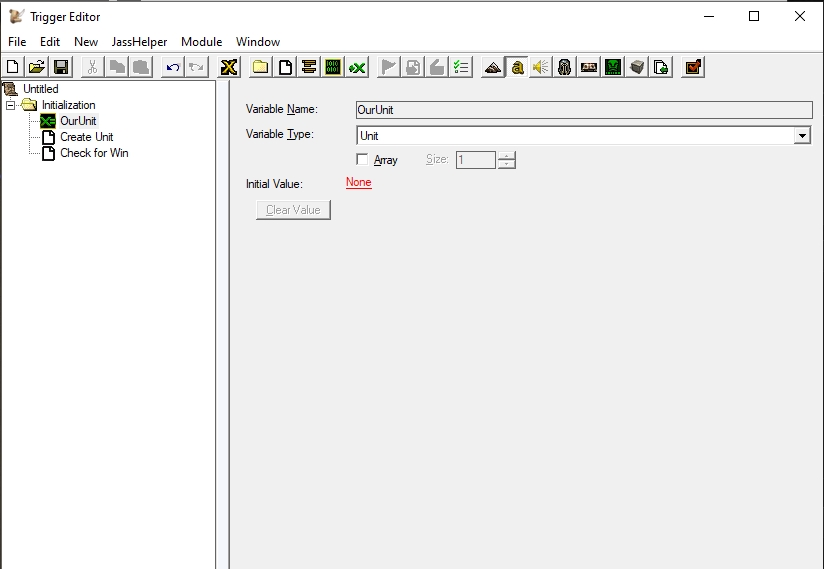The height and width of the screenshot is (569, 824).
Task: Open Variables with the yellow X icon
Action: 229,67
